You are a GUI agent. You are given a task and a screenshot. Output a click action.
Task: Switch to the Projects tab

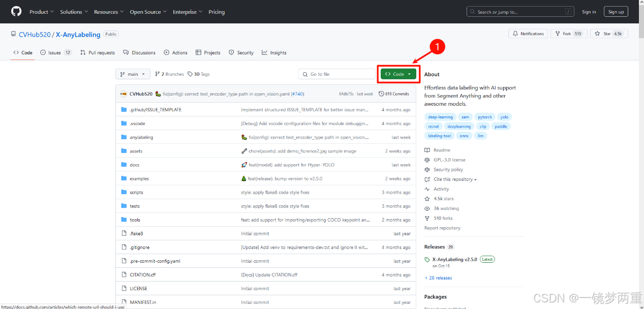208,53
